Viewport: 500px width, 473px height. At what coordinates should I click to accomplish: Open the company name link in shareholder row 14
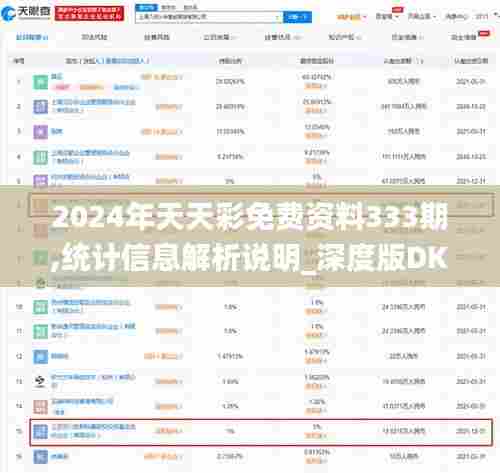point(82,401)
